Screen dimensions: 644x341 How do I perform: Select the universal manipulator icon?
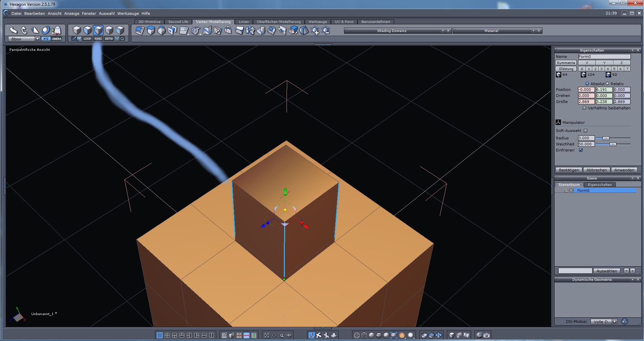coord(311,335)
